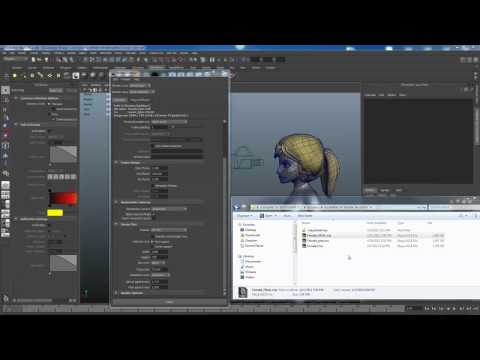Open the Edit menu in Maya
Image resolution: width=480 pixels, height=360 pixels.
tap(12, 53)
